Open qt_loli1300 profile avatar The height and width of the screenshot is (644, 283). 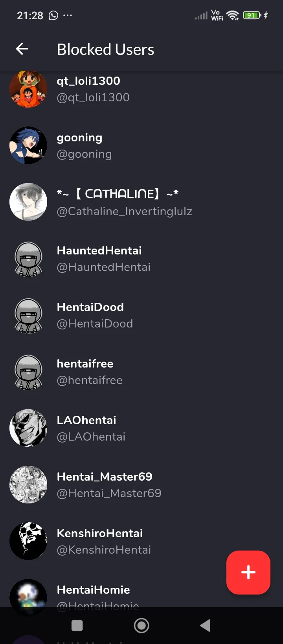28,89
